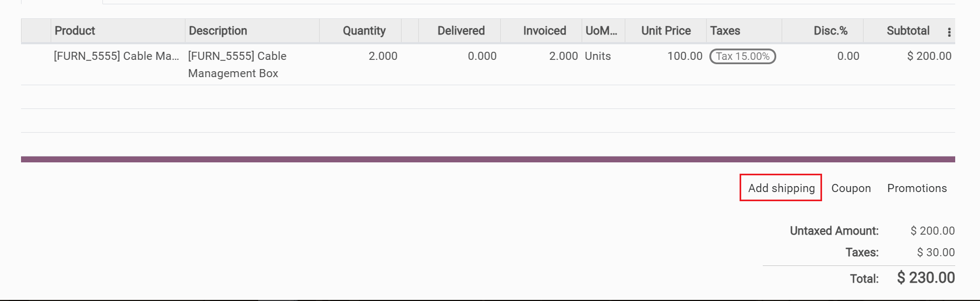
Task: Sort by the Quantity column header
Action: point(364,31)
